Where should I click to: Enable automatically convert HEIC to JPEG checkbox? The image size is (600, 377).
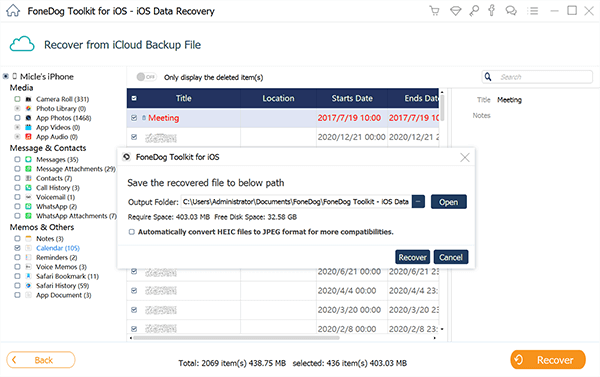(132, 232)
